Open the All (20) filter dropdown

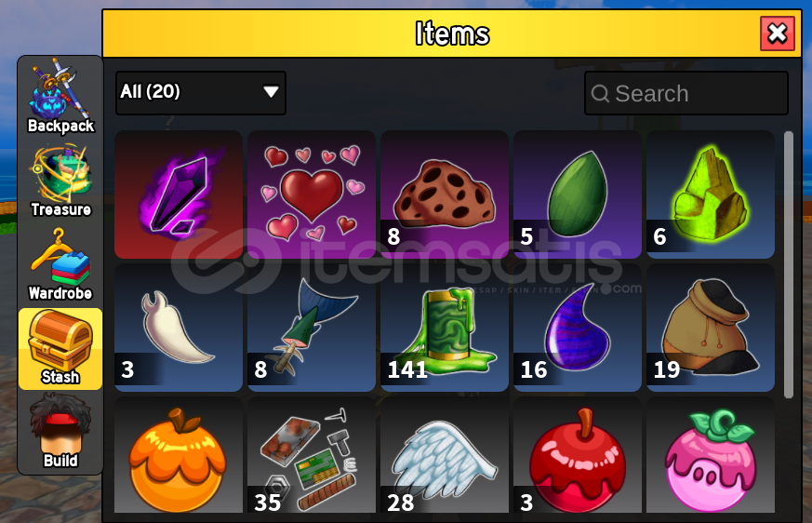201,93
